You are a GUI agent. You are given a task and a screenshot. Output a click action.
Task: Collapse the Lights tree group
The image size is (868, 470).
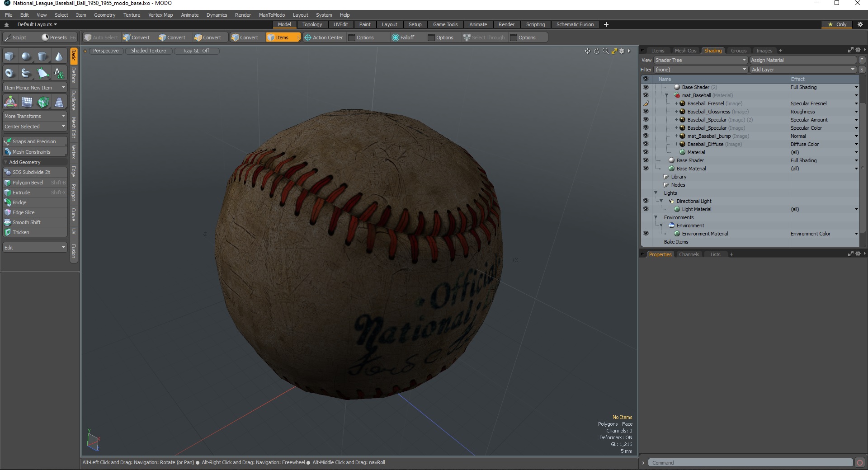click(656, 193)
